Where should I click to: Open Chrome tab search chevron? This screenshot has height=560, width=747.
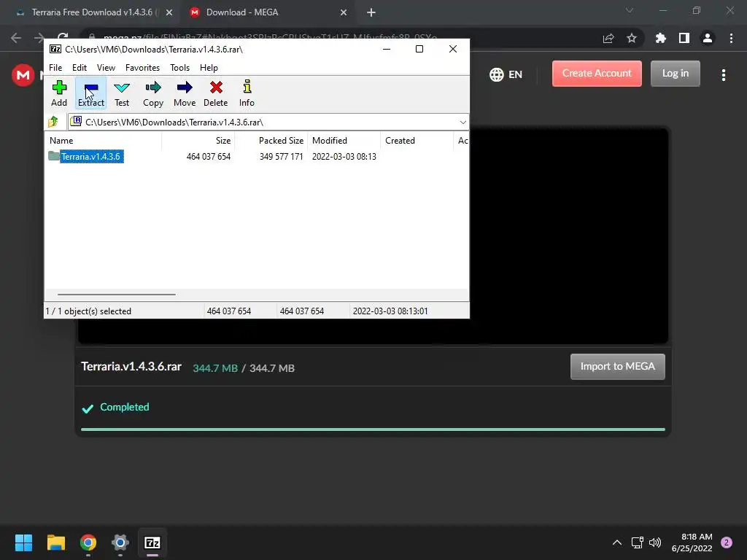pyautogui.click(x=630, y=10)
